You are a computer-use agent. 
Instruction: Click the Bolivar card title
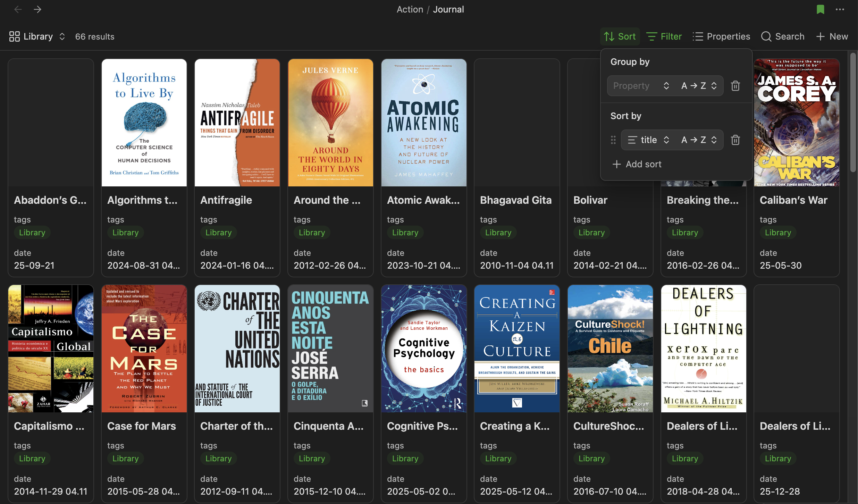[x=590, y=200]
